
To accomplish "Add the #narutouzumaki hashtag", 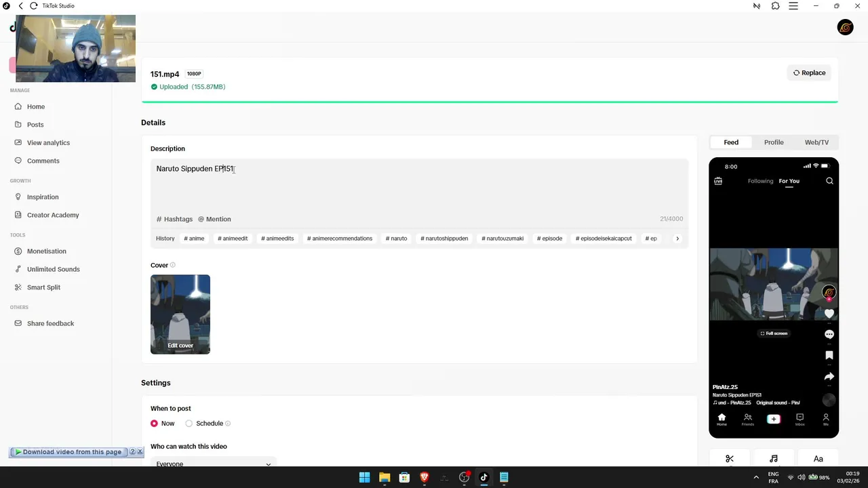I will coord(502,239).
